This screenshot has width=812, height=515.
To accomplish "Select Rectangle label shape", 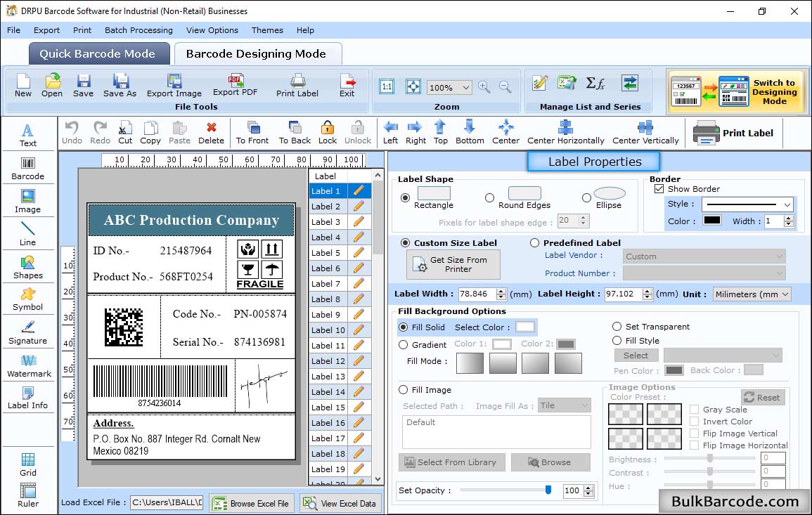I will pyautogui.click(x=405, y=197).
